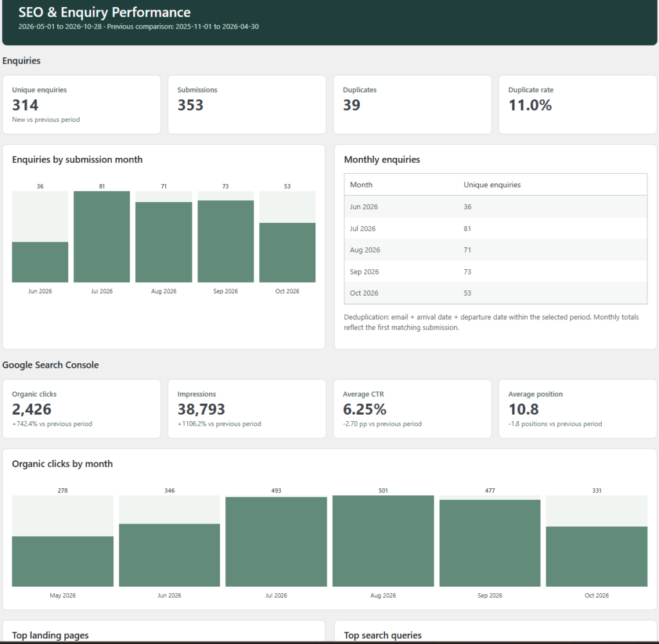
Task: Click the 501 label above the Aug bar
Action: [384, 491]
